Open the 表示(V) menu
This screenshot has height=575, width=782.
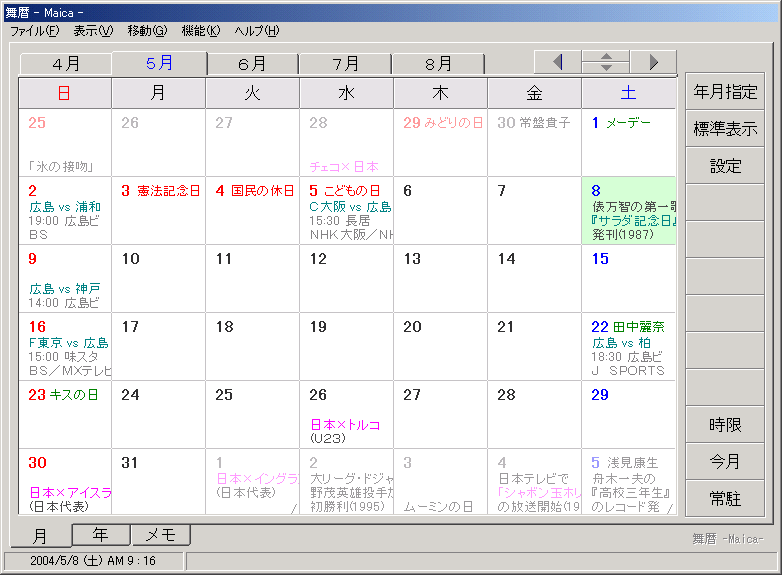coord(93,31)
